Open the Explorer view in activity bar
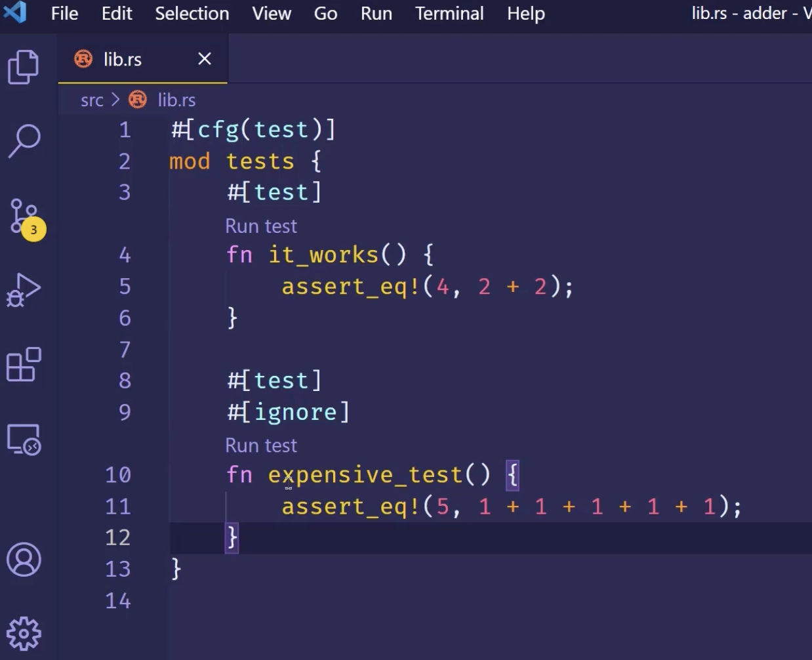812x660 pixels. pyautogui.click(x=24, y=67)
